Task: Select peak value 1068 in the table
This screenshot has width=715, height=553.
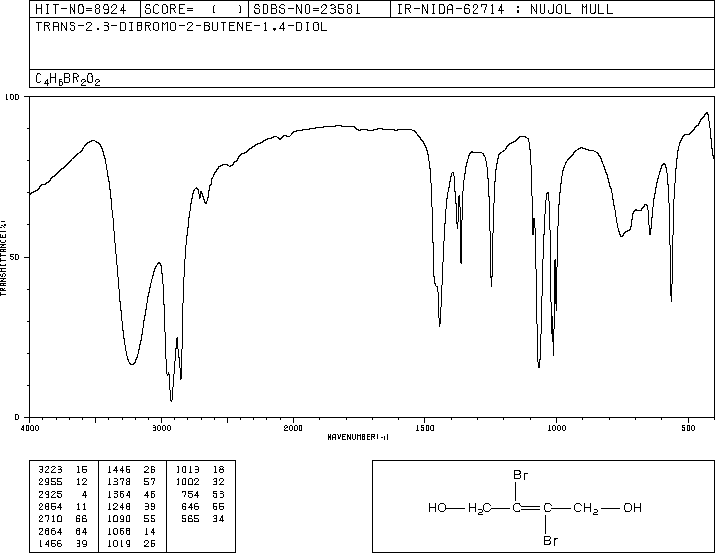Action: 119,531
